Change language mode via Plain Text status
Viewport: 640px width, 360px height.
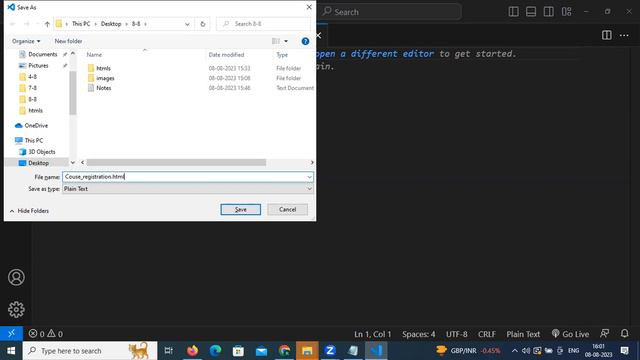[523, 334]
